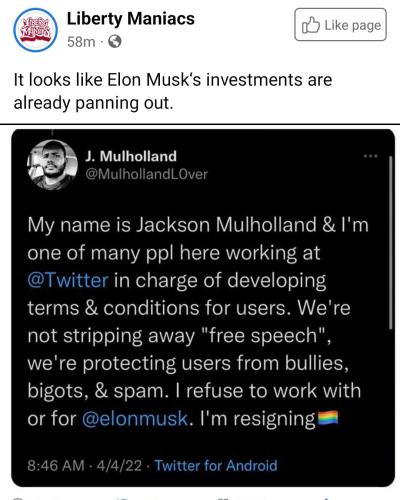Open the embedded tweet screenshot image
Image resolution: width=400 pixels, height=500 pixels.
[203, 308]
